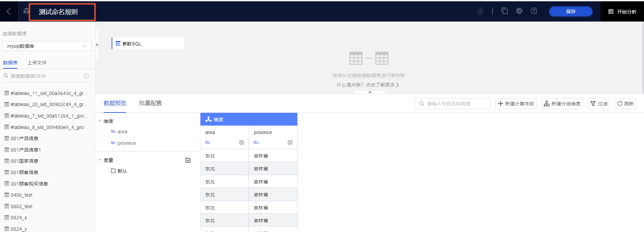Click the unlock padlock icon
644x232 pixels.
click(480, 11)
